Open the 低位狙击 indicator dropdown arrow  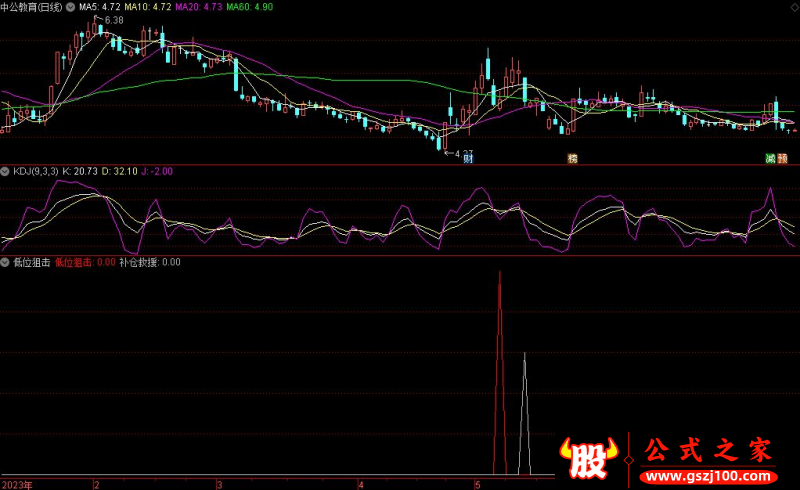[6, 262]
